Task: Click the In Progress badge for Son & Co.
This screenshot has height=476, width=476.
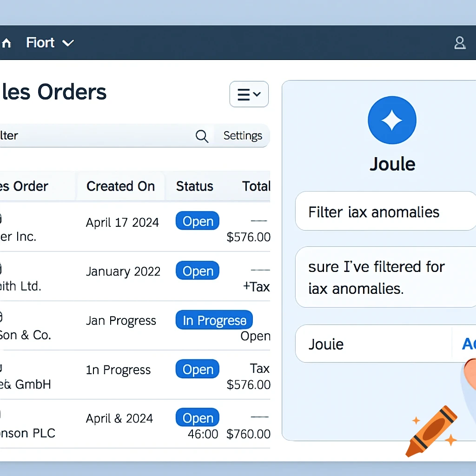Action: [214, 320]
